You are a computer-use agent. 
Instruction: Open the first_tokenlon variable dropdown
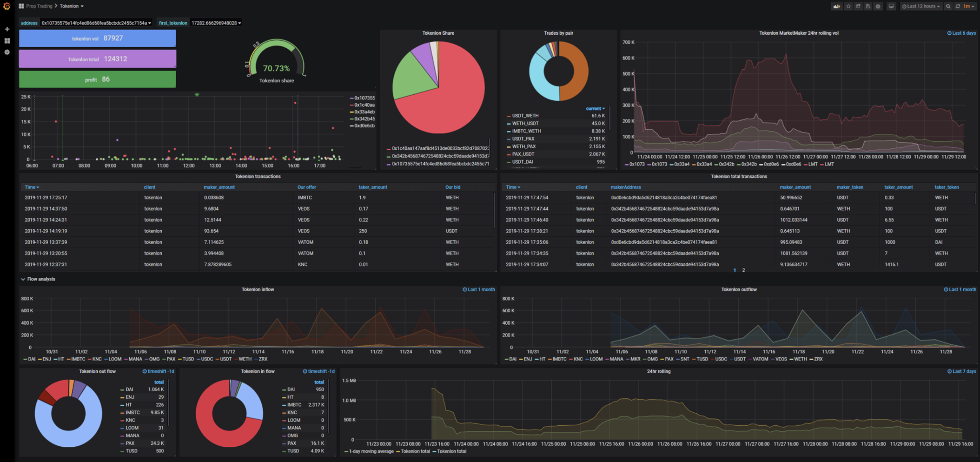click(216, 23)
